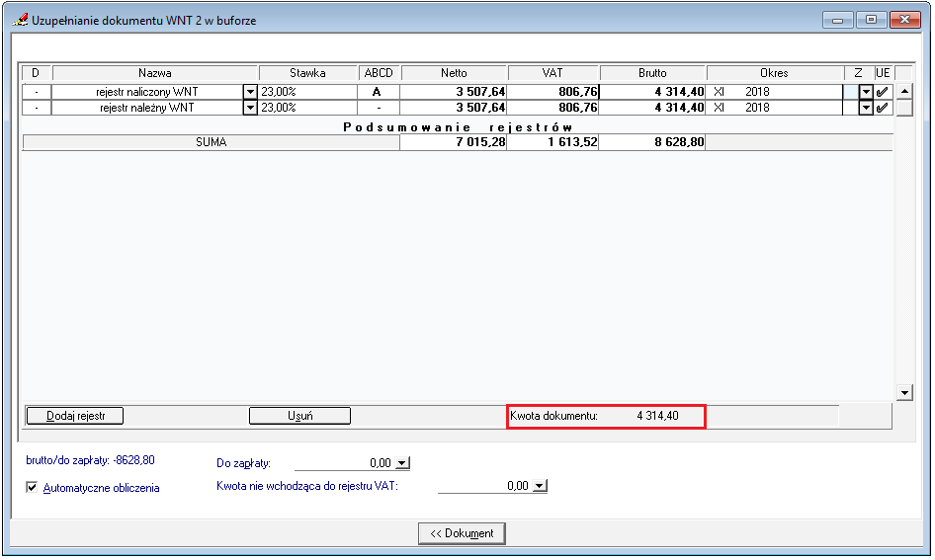Click the ABCD value A in naliczony row
This screenshot has width=935, height=560.
(379, 92)
